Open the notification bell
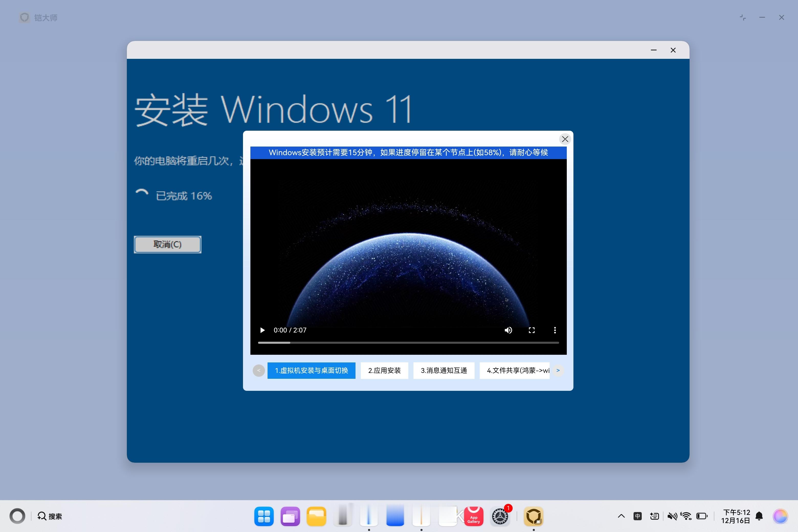Screen dimensions: 798x532 pyautogui.click(x=759, y=516)
